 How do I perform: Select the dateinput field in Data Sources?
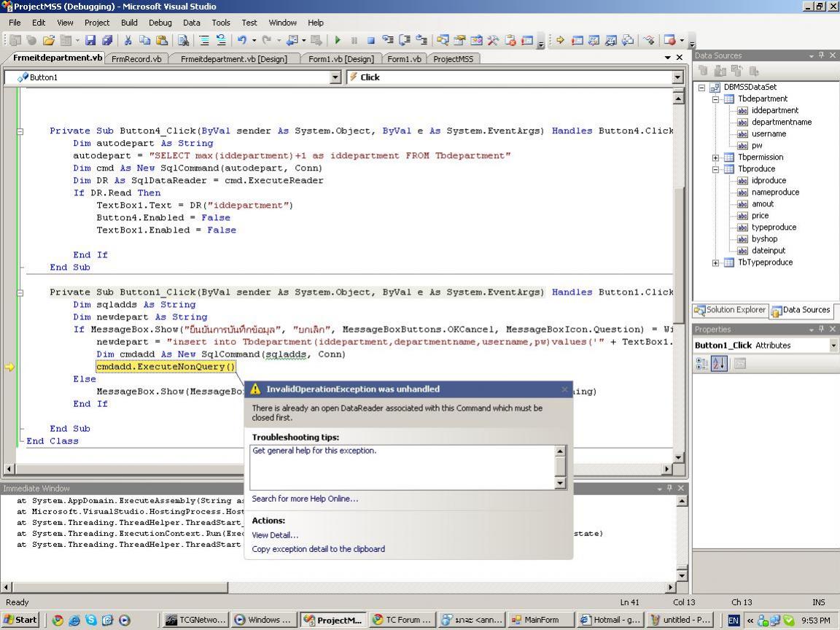769,251
